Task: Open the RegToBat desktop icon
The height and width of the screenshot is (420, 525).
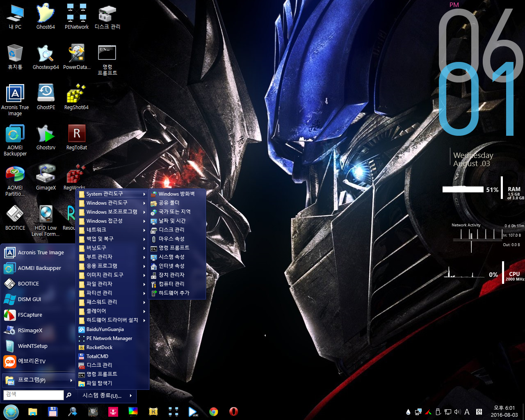Action: (76, 137)
